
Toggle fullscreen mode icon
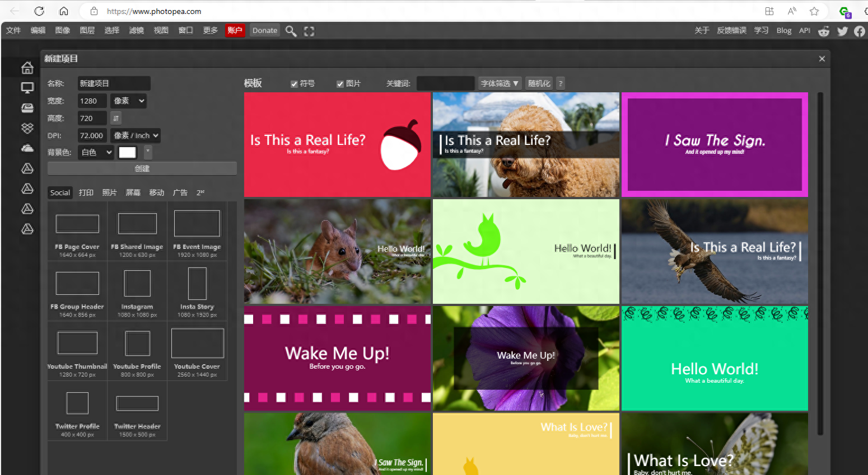pyautogui.click(x=309, y=31)
